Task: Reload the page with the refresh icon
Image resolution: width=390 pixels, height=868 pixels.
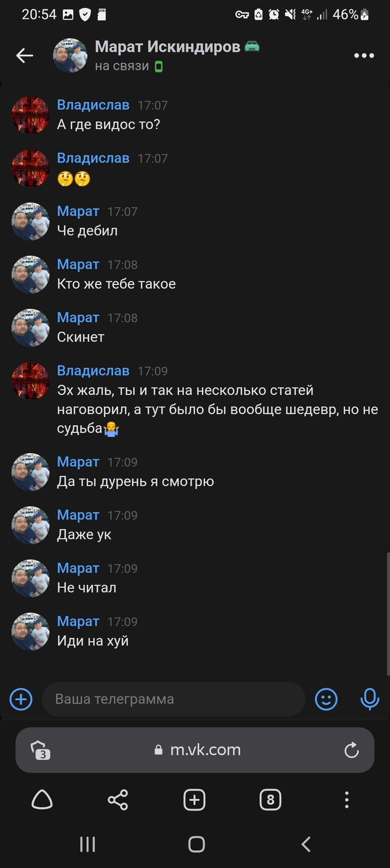Action: 352,750
